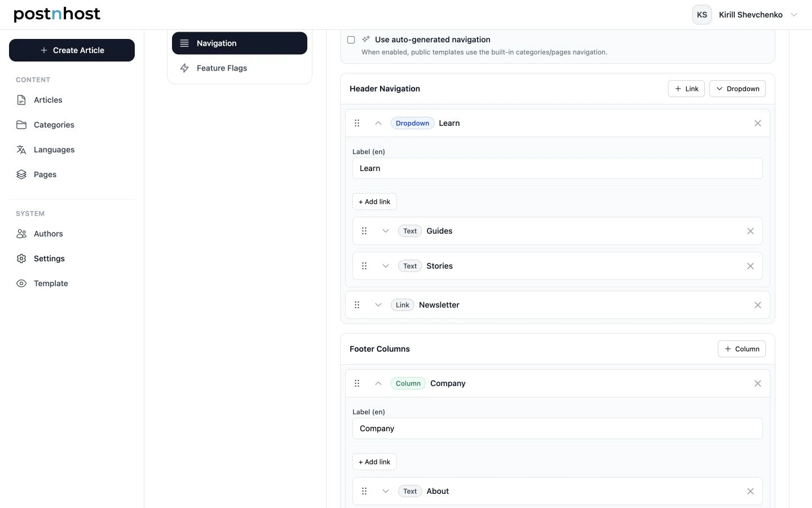This screenshot has width=812, height=508.
Task: Remove the Newsletter link item
Action: [x=758, y=305]
